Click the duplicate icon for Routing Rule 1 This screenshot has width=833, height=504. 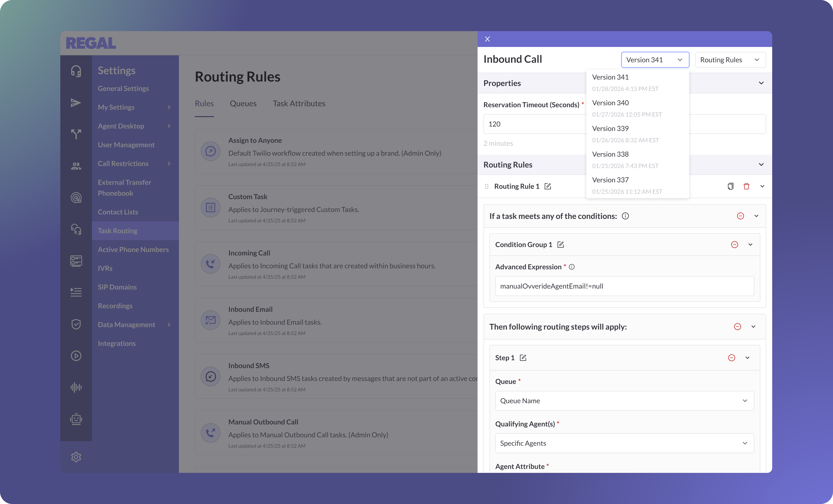coord(730,186)
